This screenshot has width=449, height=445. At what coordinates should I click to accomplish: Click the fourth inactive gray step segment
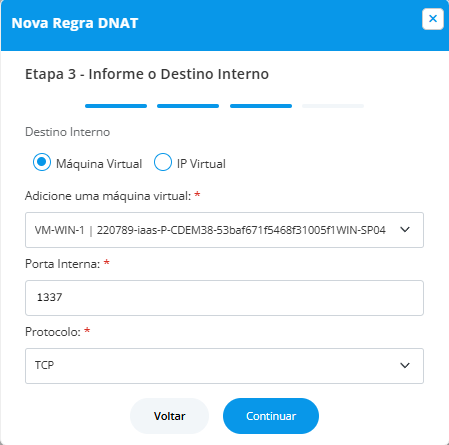(333, 106)
